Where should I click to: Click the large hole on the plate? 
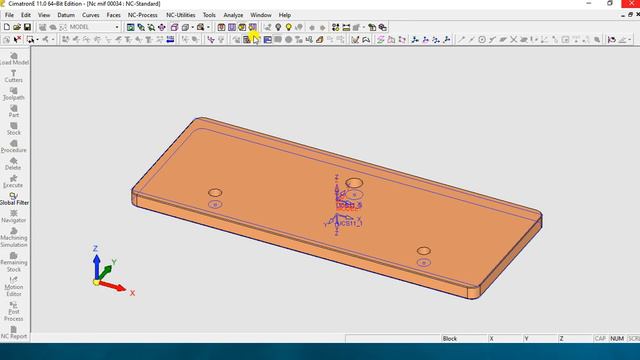(x=354, y=183)
